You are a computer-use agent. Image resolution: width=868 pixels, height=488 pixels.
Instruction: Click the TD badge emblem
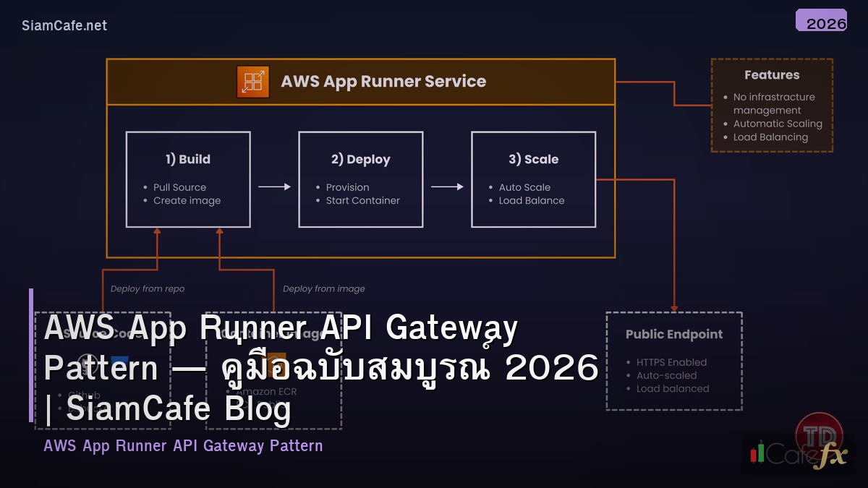click(x=819, y=435)
